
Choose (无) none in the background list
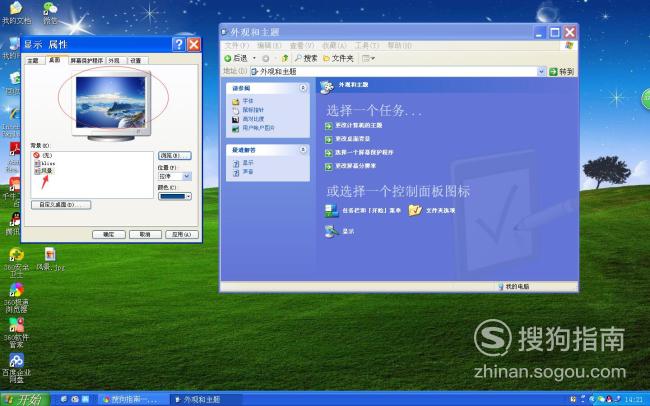click(43, 155)
